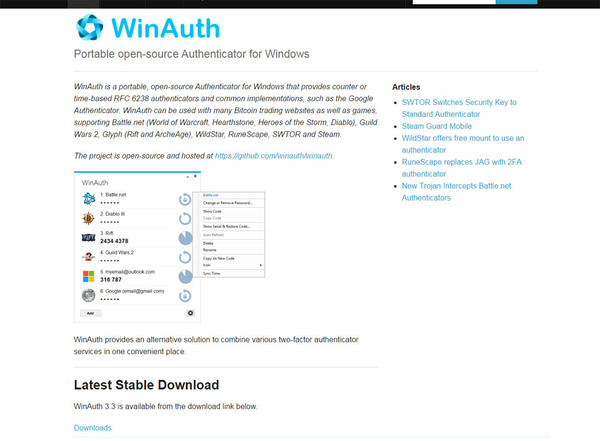Click the Rift code '2434 4378'
Screen dimensions: 600x441
[114, 241]
